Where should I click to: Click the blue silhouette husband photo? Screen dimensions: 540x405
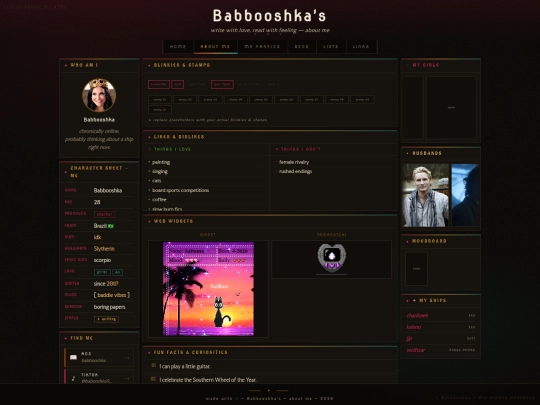pos(465,195)
